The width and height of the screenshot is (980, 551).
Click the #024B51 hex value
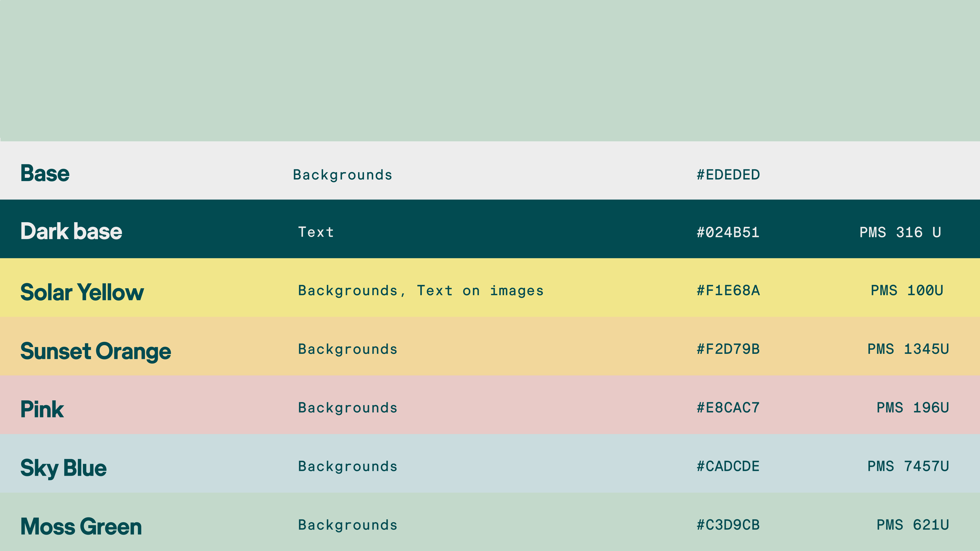coord(728,232)
